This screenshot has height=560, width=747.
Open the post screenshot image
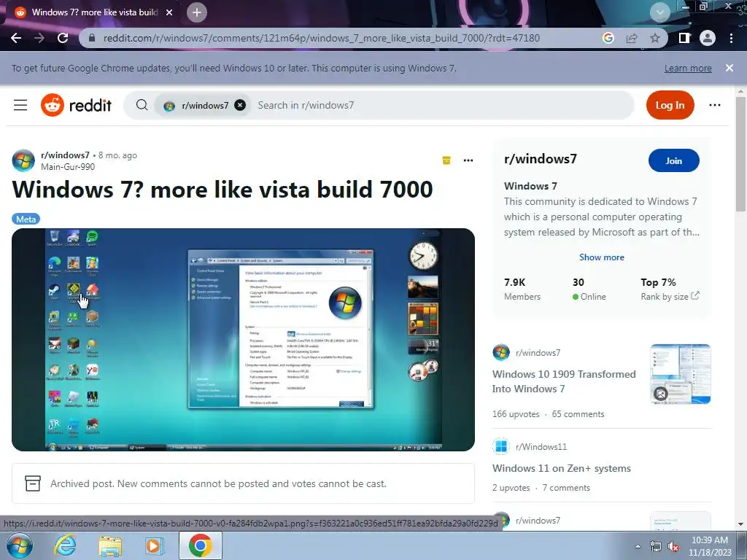pos(243,340)
